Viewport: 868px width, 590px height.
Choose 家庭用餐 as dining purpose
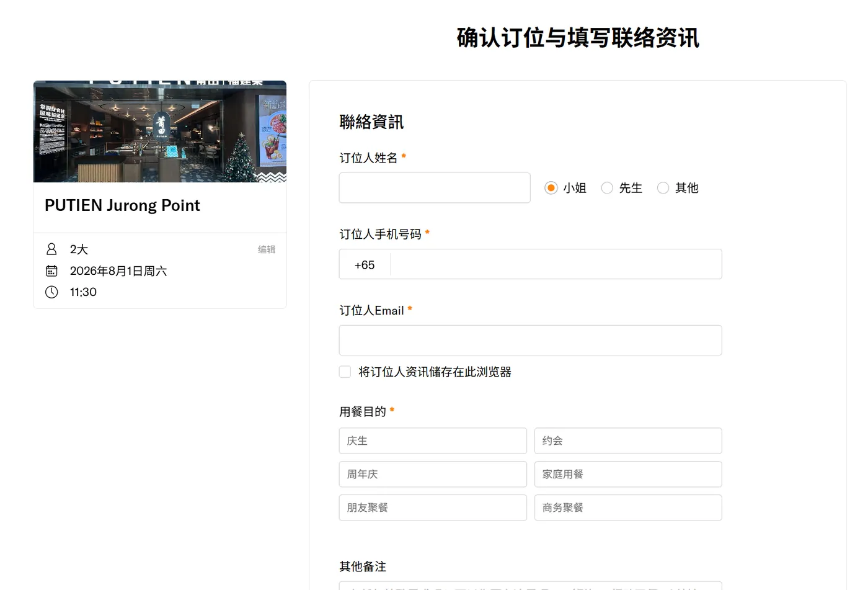[x=628, y=474]
